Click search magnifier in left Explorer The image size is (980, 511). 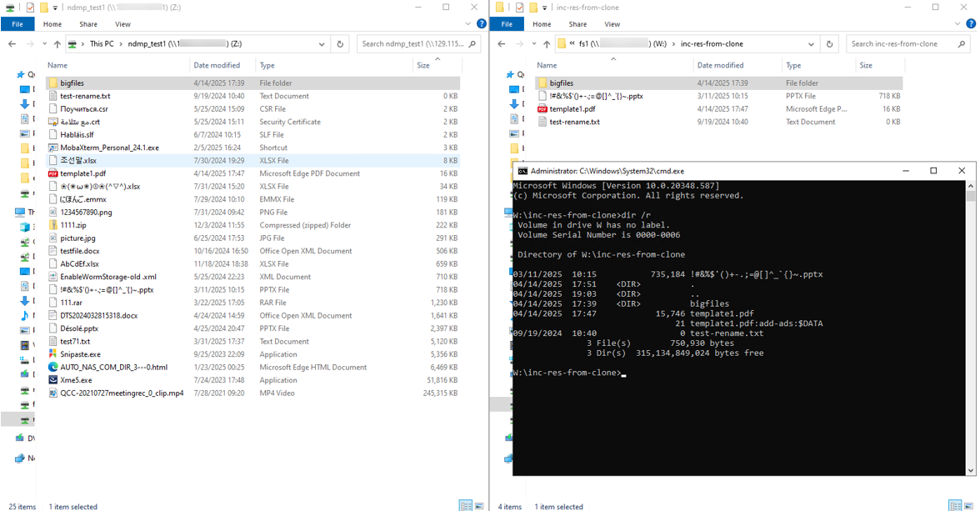[x=472, y=44]
